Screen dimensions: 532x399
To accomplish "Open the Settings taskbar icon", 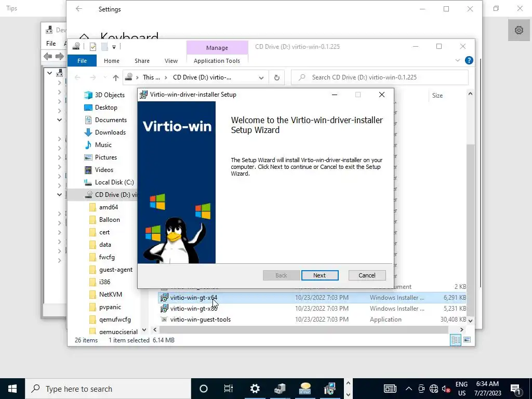I will point(255,389).
